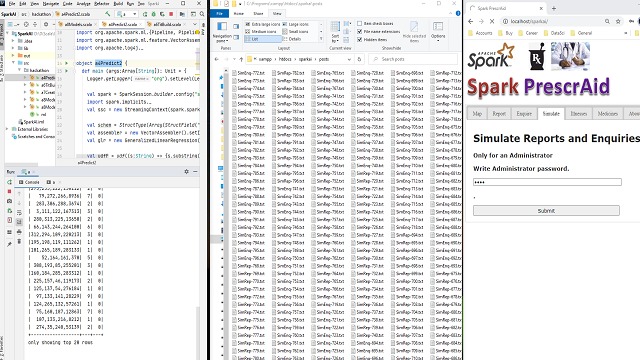The height and width of the screenshot is (360, 640).
Task: Expand the layout gallery more arrow in ribbon
Action: coord(321,39)
